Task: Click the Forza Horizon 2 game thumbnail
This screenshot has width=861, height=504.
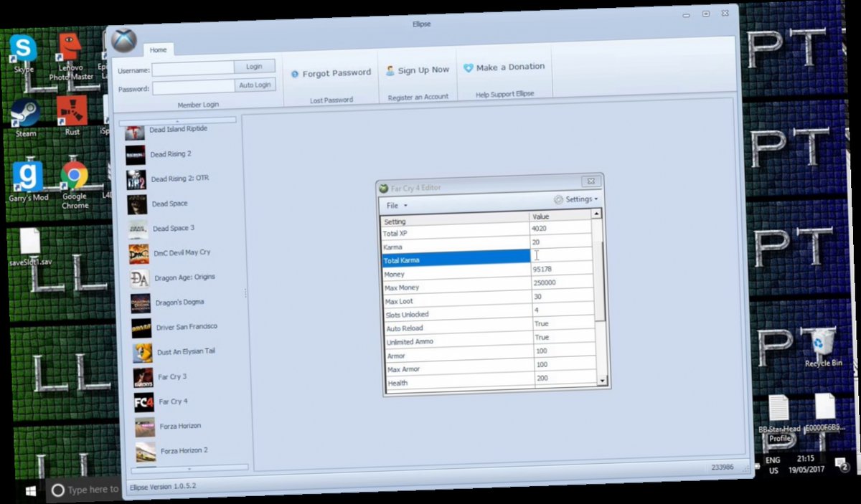Action: coord(146,452)
